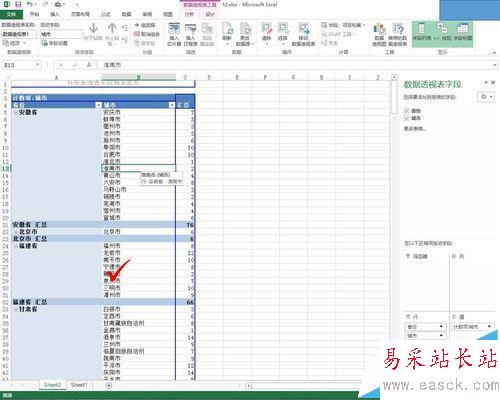Switch to the Formulas (公式) tab
The width and height of the screenshot is (500, 400).
coord(106,14)
